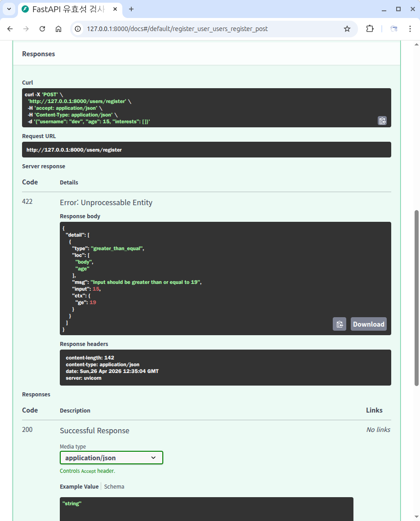Click the 200 response code
Image resolution: width=420 pixels, height=521 pixels.
tap(27, 429)
